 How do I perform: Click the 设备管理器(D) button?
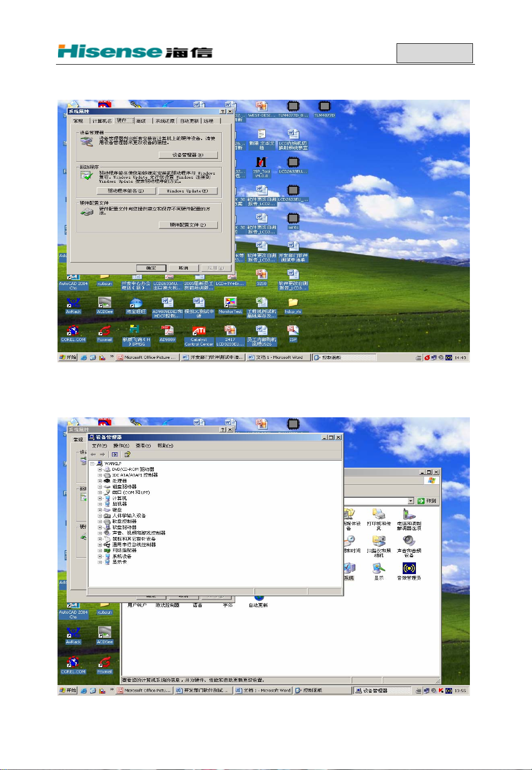[x=188, y=155]
